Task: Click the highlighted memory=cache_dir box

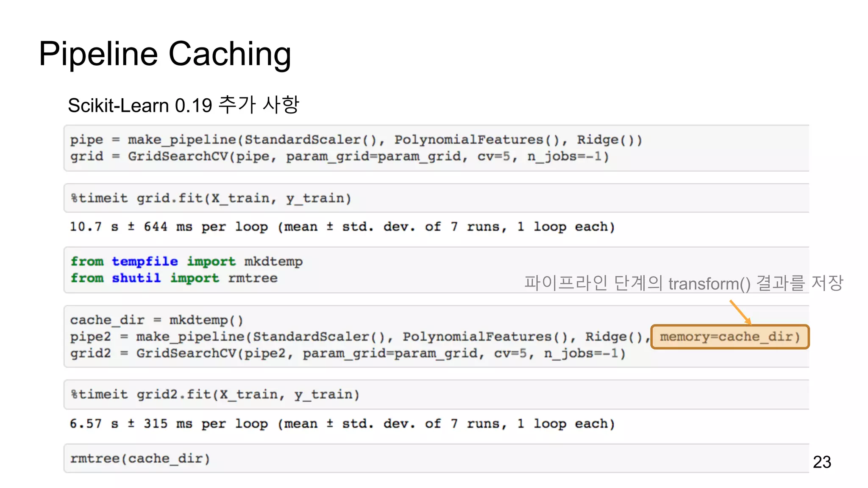Action: (x=729, y=337)
